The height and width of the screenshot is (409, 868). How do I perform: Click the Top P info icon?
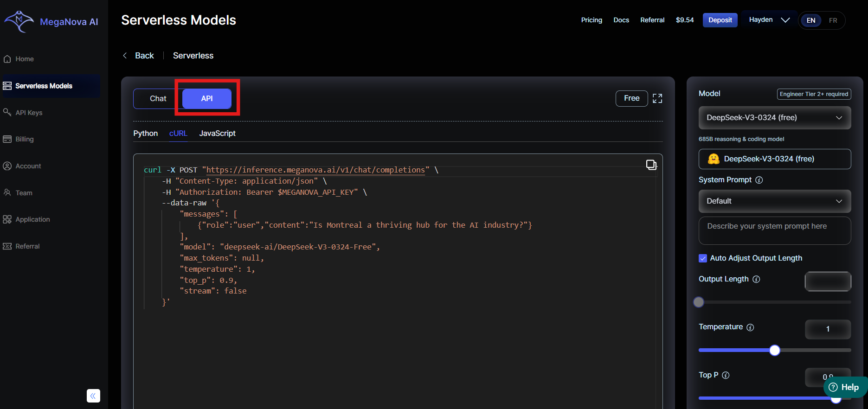click(x=726, y=375)
